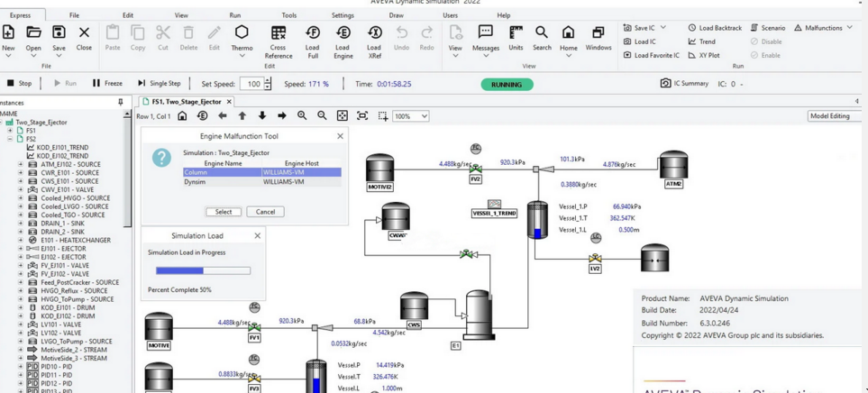The image size is (868, 393).
Task: Collapse the FS2 node in the Instances tree
Action: [x=10, y=139]
